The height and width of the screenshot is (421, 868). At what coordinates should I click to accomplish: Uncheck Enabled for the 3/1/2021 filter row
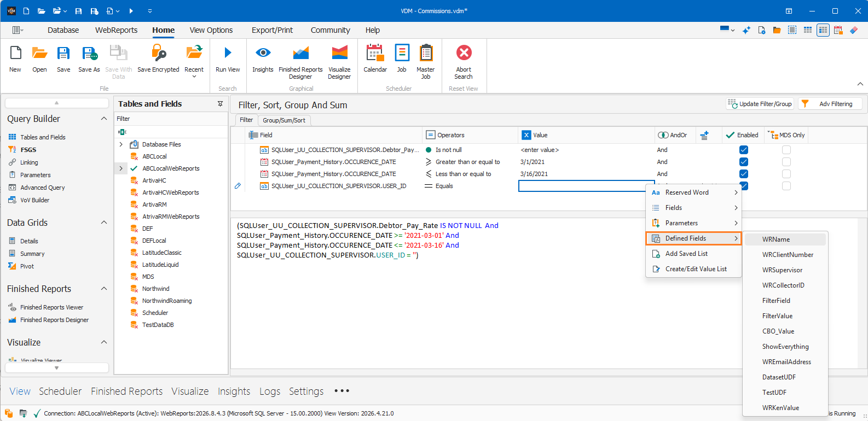click(x=743, y=162)
